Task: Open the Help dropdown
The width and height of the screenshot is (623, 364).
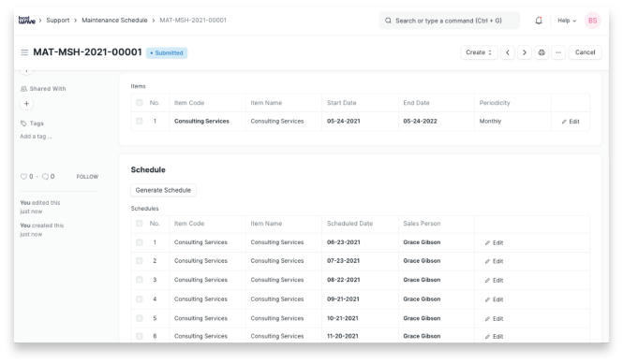Action: 567,21
